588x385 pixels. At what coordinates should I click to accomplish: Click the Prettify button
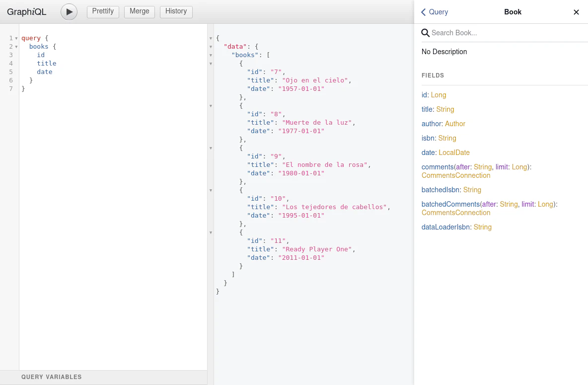(x=103, y=11)
